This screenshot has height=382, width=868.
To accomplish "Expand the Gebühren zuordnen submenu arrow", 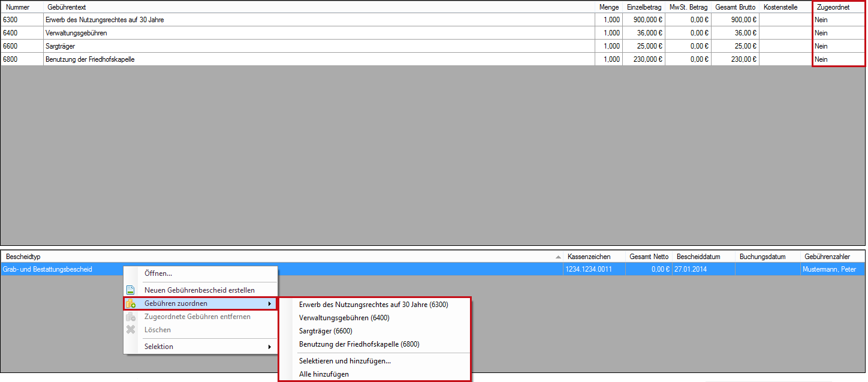I will pos(270,304).
